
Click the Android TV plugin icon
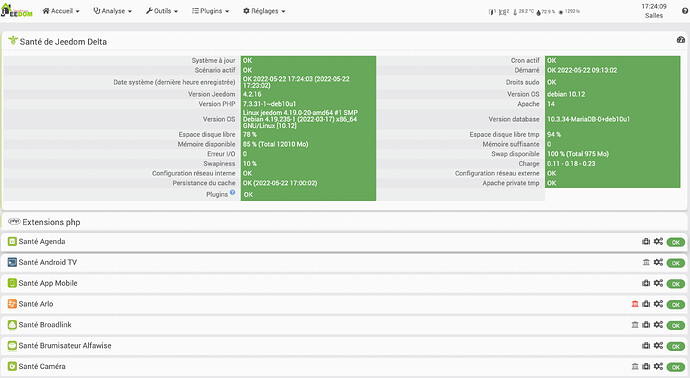pos(12,262)
